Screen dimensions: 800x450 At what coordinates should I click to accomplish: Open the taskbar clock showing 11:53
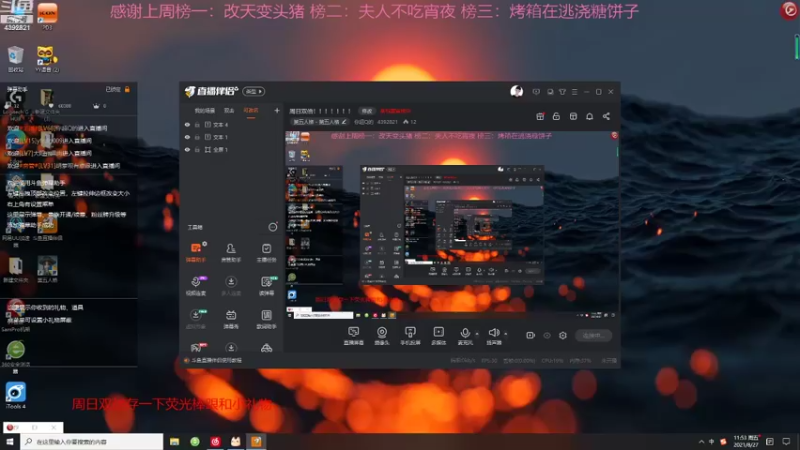point(746,441)
